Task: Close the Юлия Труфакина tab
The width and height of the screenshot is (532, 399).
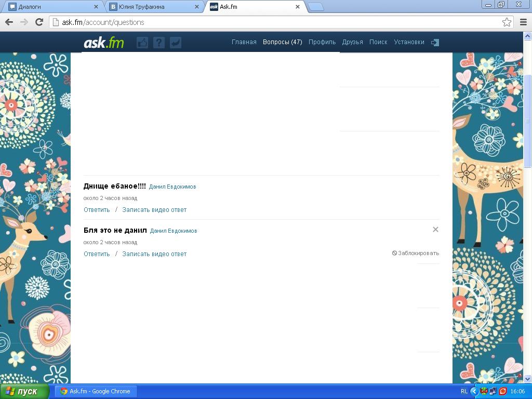Action: pyautogui.click(x=197, y=7)
